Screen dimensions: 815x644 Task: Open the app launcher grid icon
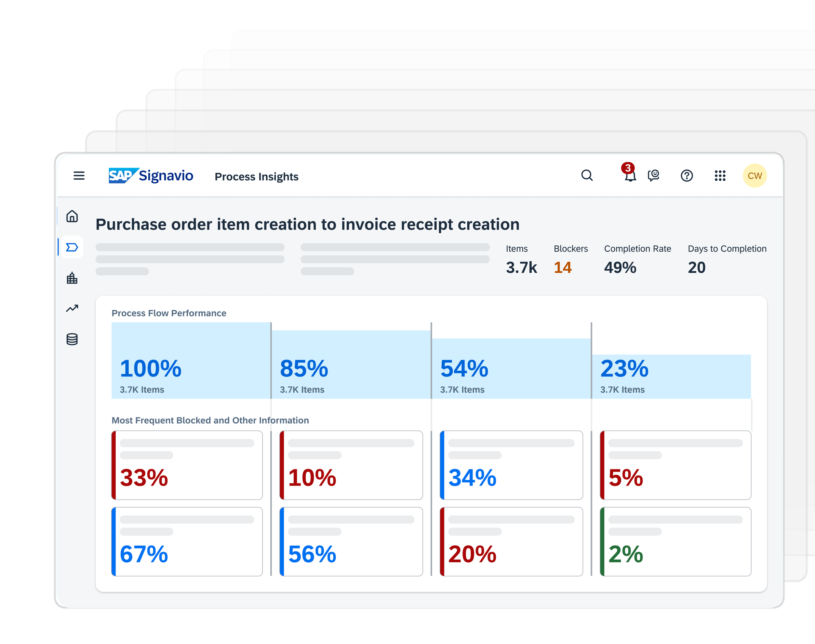click(x=720, y=176)
